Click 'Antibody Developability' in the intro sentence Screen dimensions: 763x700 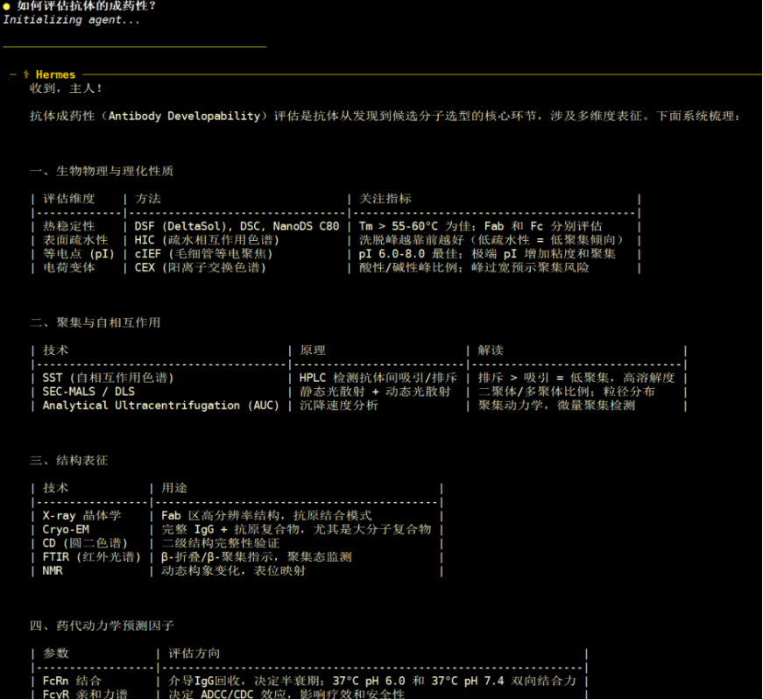pos(185,117)
